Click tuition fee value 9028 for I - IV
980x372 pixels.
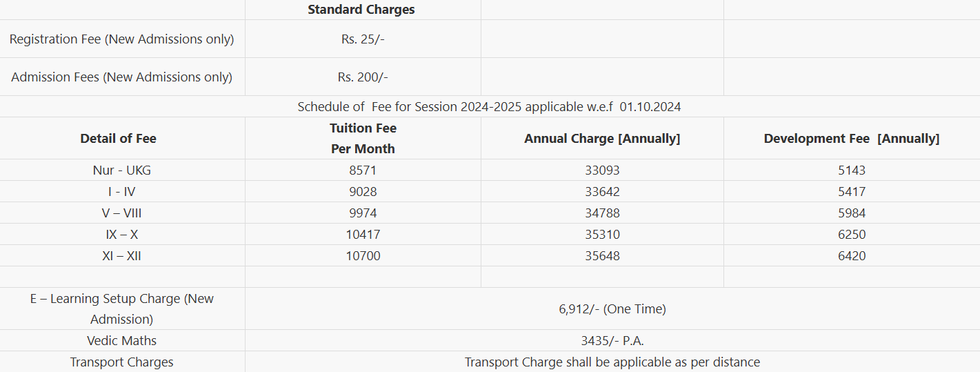pyautogui.click(x=363, y=192)
